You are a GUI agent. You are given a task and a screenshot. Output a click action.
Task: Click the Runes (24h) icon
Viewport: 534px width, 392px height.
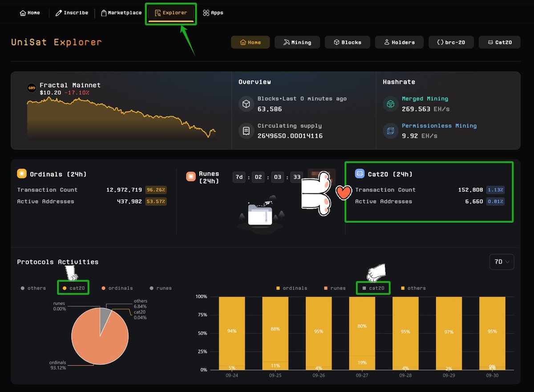pyautogui.click(x=191, y=176)
